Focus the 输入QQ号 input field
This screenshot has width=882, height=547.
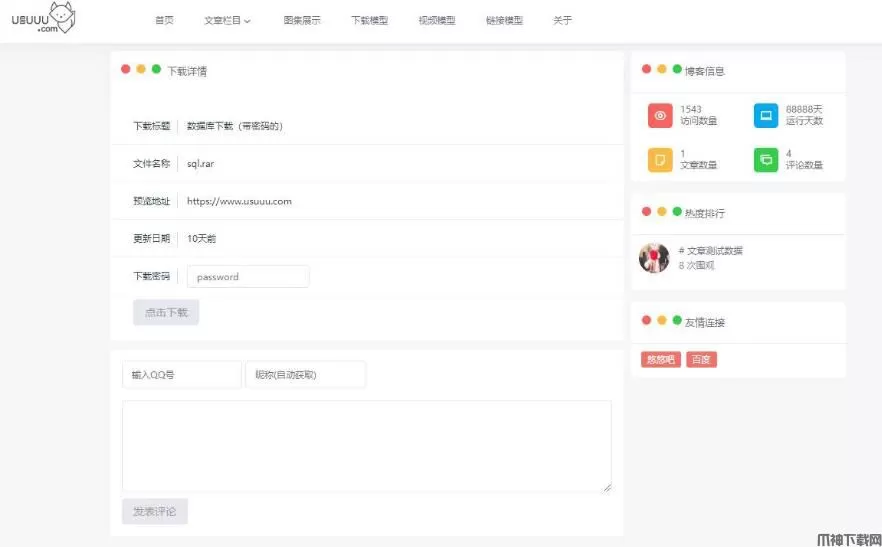tap(182, 375)
